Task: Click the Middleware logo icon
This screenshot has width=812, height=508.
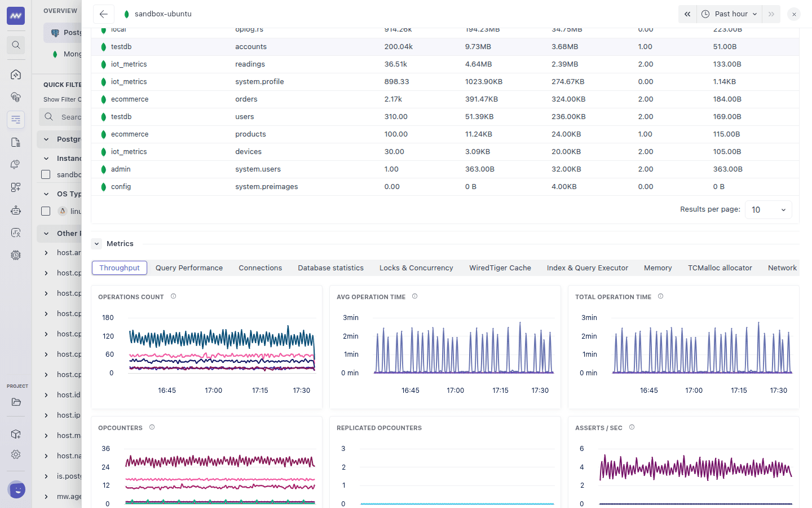Action: (16, 16)
